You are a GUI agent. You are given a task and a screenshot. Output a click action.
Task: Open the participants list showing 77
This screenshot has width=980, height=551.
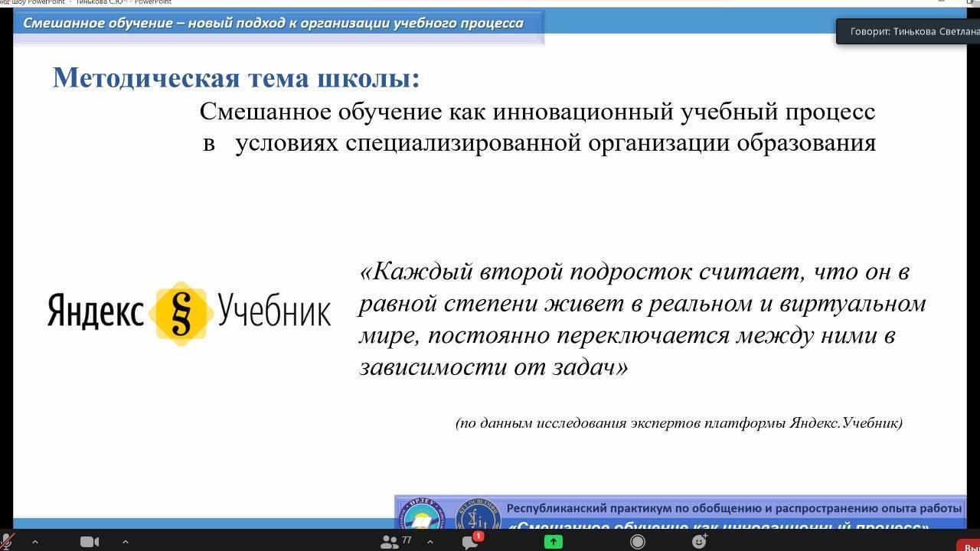tap(396, 542)
